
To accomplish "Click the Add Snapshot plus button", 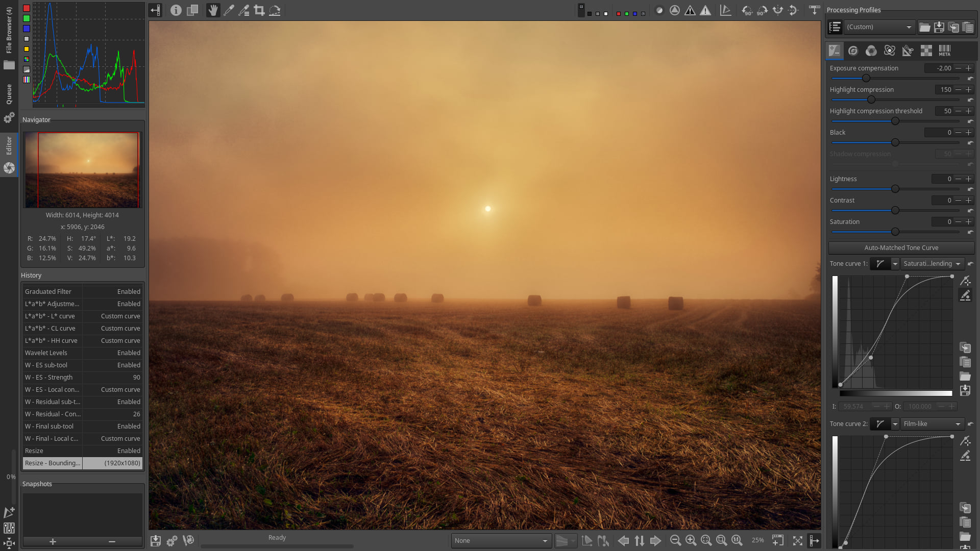I will tap(52, 542).
